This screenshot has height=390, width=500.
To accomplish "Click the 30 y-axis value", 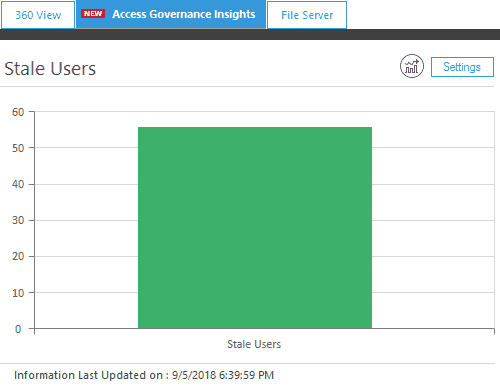I will [18, 220].
